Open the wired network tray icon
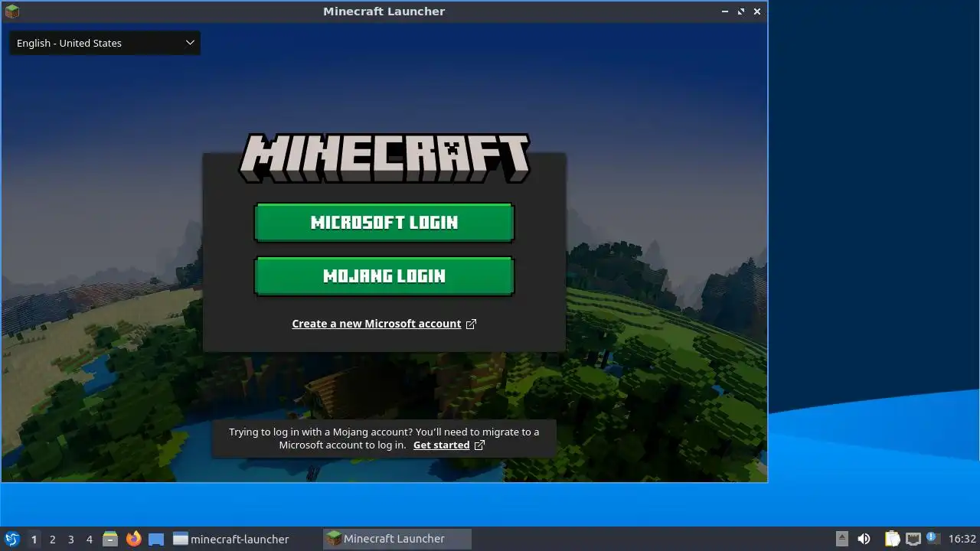Viewport: 980px width, 551px height. pyautogui.click(x=913, y=539)
